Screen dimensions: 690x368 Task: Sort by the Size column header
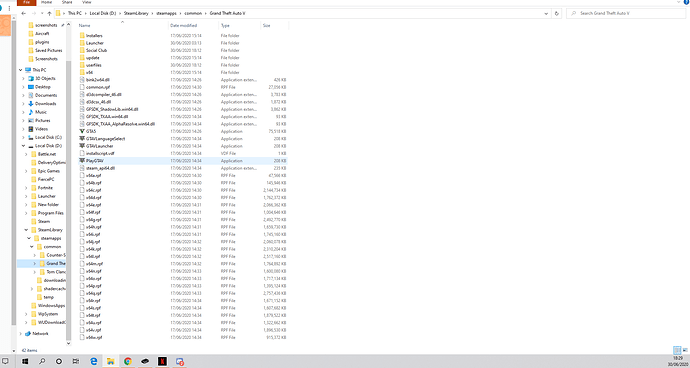[x=267, y=26]
